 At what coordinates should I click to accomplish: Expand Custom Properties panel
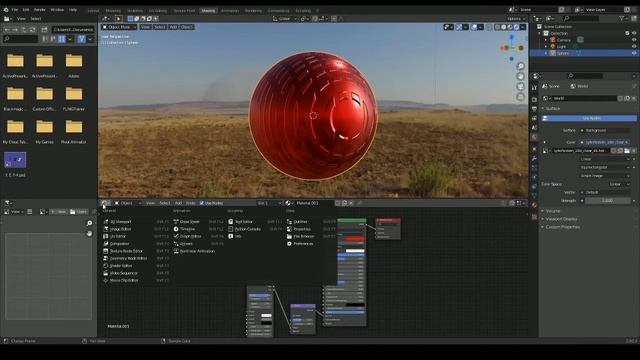click(x=562, y=227)
